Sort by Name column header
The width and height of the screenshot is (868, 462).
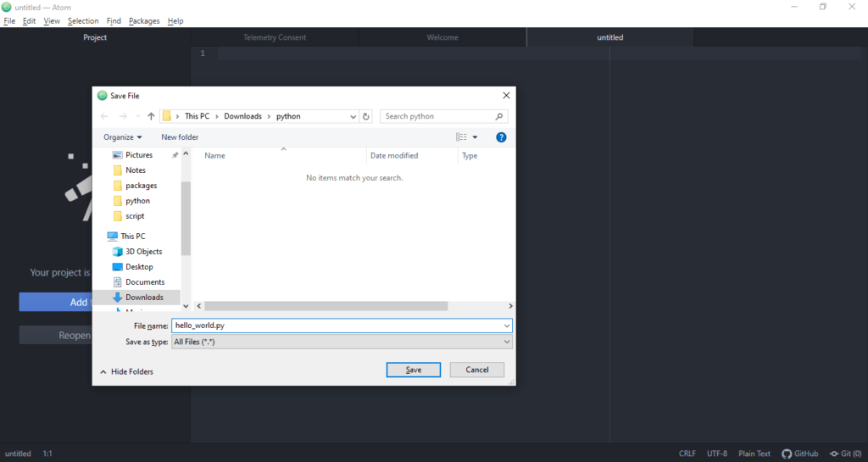coord(214,155)
